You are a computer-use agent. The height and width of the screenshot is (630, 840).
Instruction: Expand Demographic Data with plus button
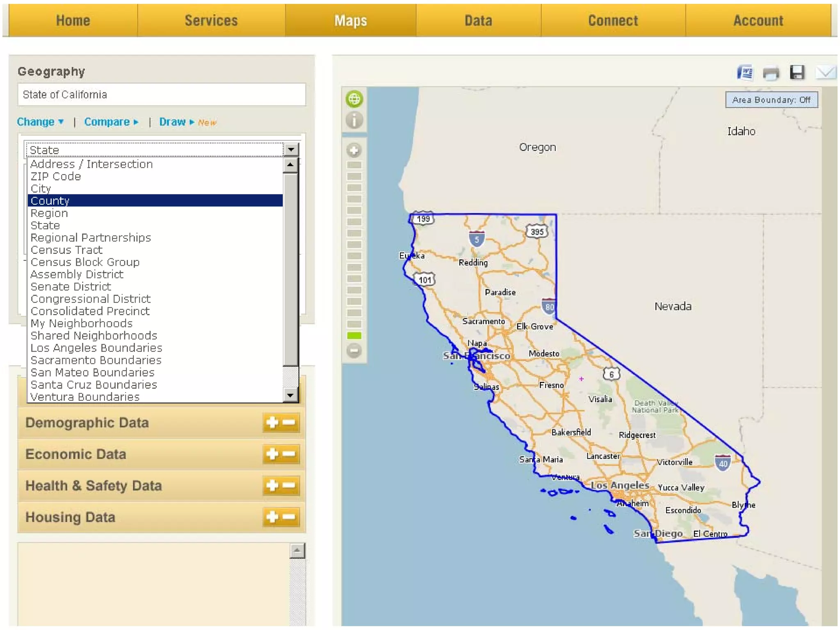(272, 422)
